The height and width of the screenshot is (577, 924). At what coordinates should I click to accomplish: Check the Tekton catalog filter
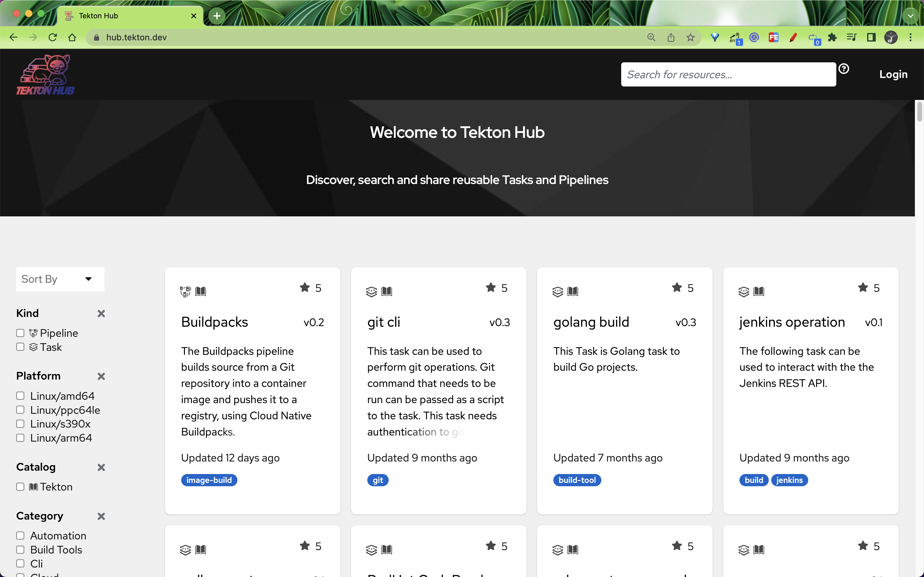click(20, 487)
